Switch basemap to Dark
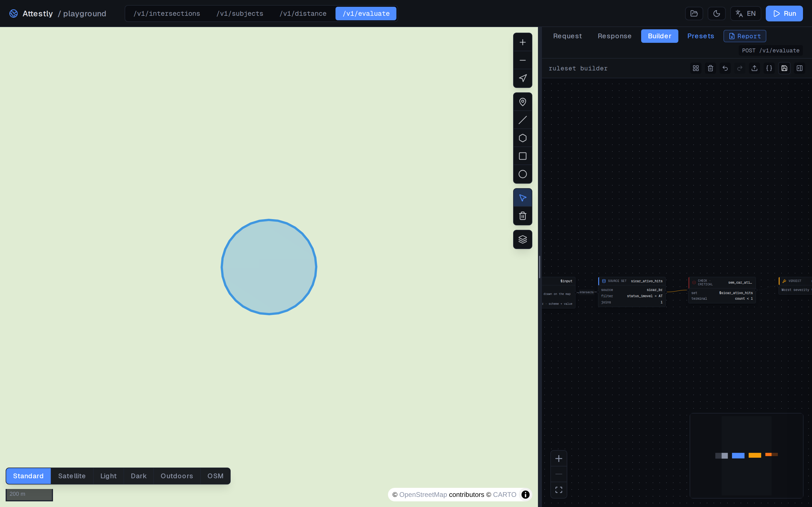Screen dimensions: 812x507 tap(139, 476)
